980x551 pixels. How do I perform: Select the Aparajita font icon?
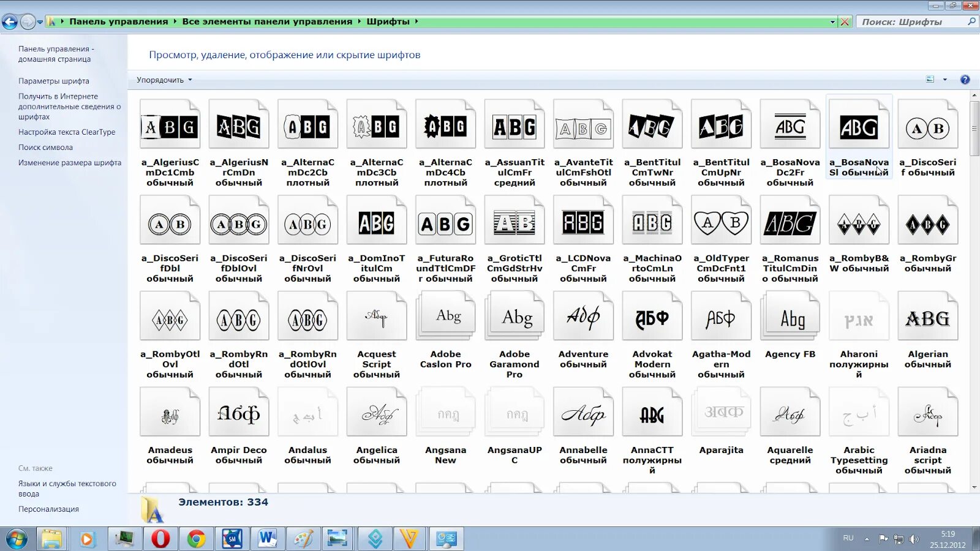point(721,412)
